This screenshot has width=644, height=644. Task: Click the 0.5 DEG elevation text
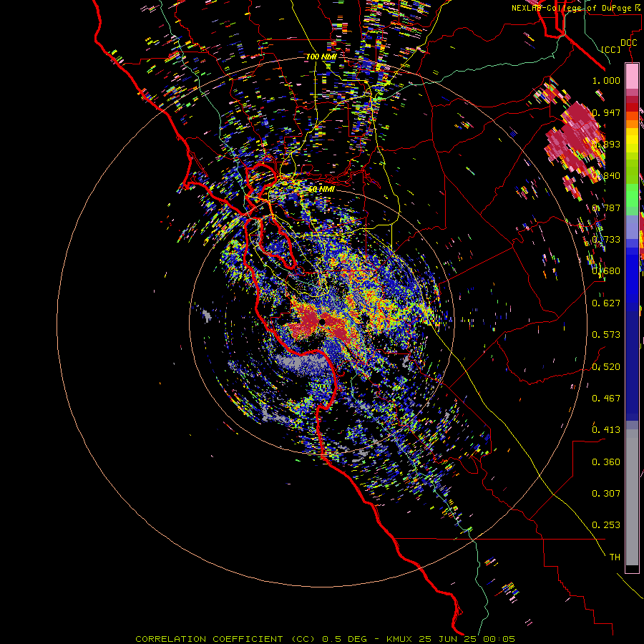point(345,639)
